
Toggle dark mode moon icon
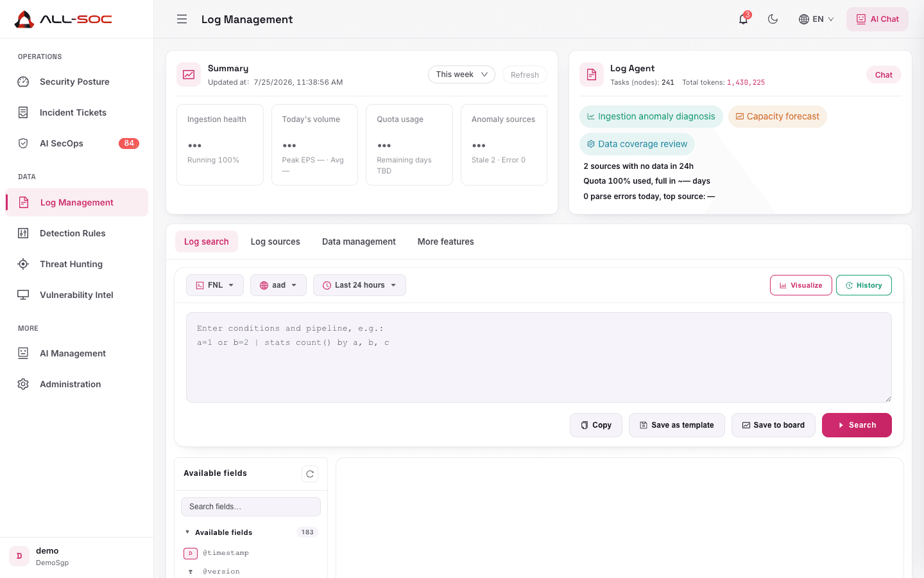tap(773, 19)
